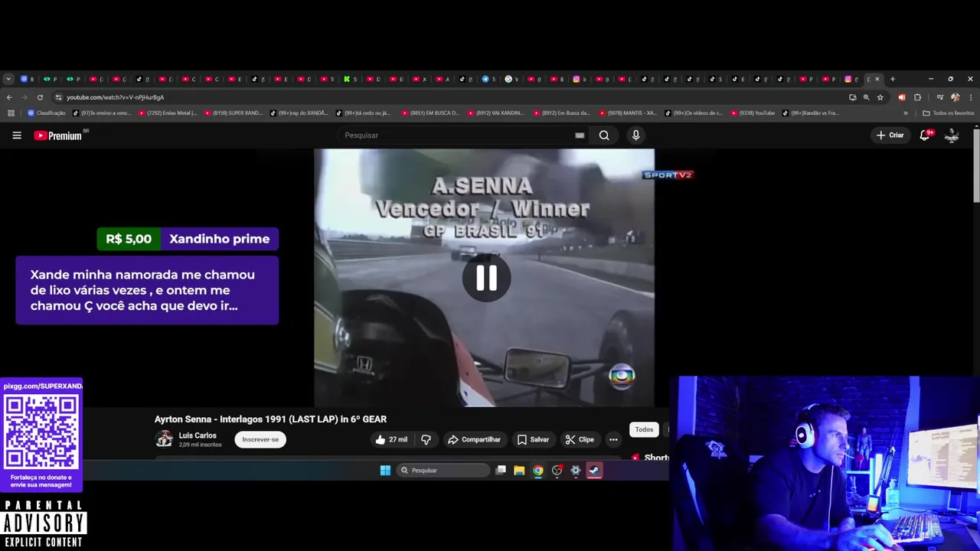Click the video title Ayrton Senna - Interlagos 1991

point(270,419)
